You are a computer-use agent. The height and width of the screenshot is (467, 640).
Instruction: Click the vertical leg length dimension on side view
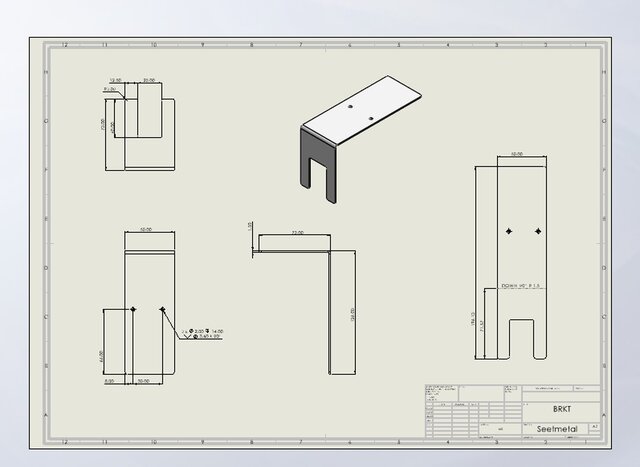pos(353,314)
